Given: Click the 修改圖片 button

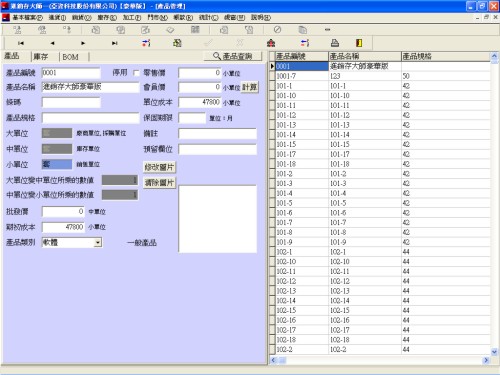Looking at the screenshot, I should (x=159, y=167).
